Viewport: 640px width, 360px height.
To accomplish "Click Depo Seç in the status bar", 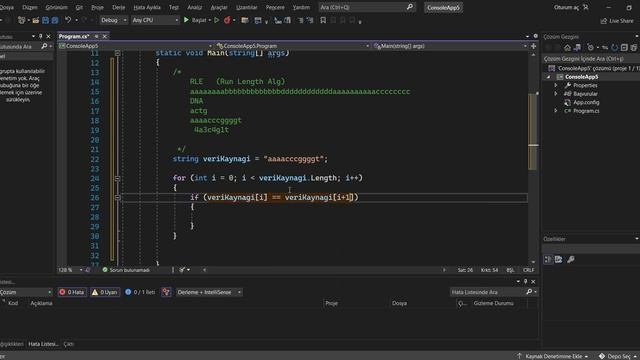I will click(618, 356).
